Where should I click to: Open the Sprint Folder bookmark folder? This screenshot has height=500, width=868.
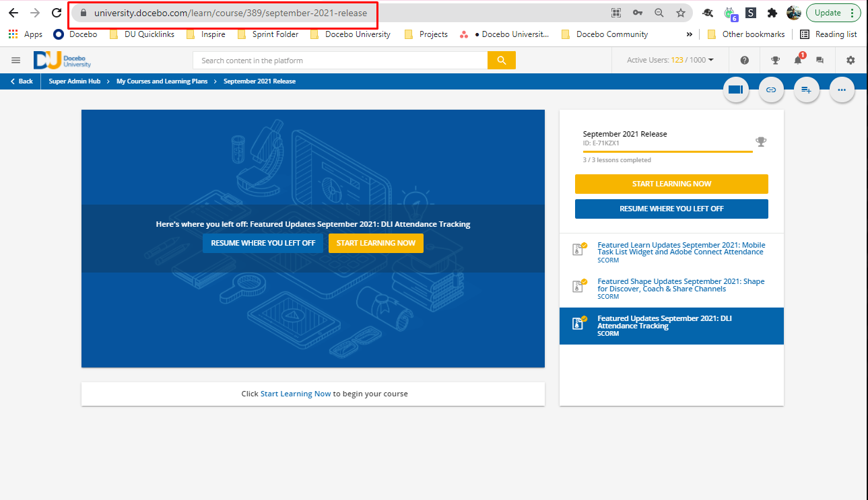268,34
